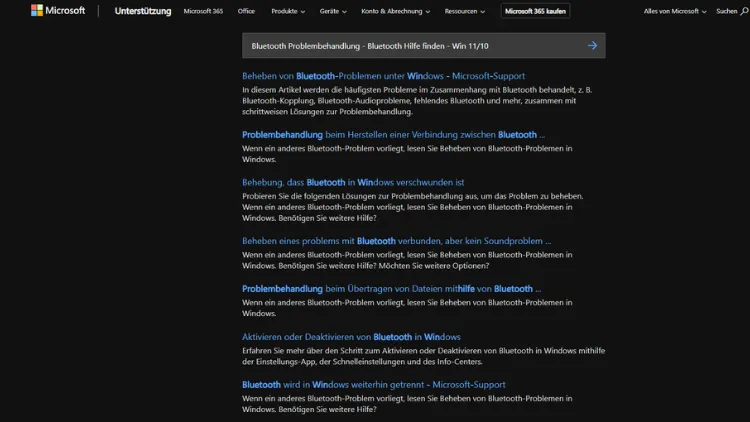The width and height of the screenshot is (750, 422).
Task: Click text 'In diesem Artikel werden die häufigsten Probleme'
Action: point(329,90)
